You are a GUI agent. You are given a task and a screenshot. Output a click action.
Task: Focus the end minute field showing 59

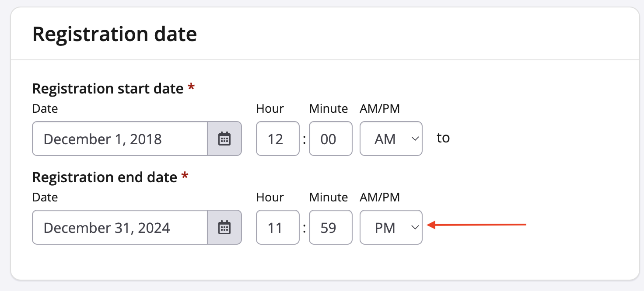330,228
